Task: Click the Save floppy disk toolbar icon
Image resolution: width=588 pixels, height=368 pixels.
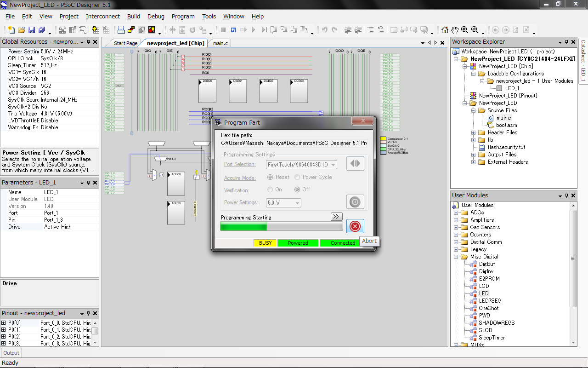Action: [x=32, y=30]
